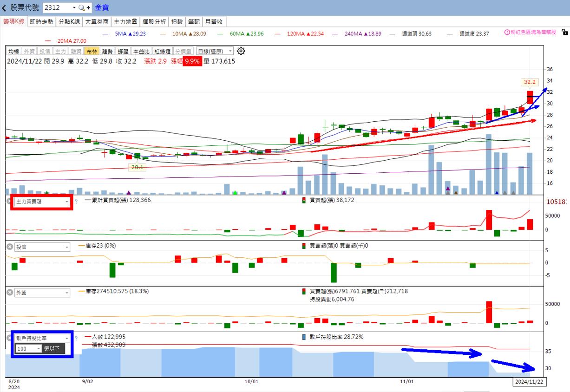Toggle the 撐壓 support-resistance button
The width and height of the screenshot is (570, 392).
(x=123, y=52)
